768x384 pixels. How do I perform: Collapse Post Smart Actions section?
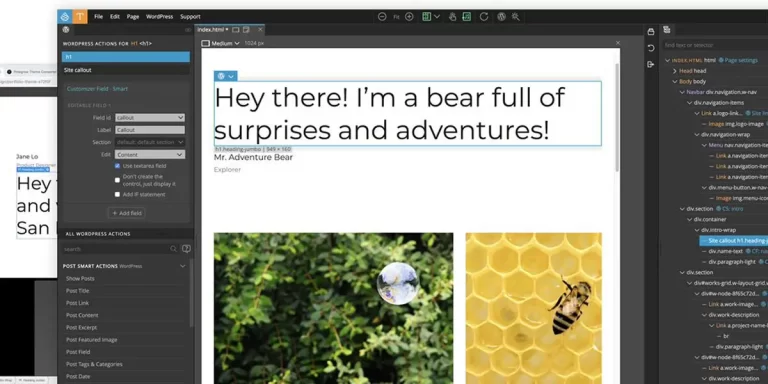[183, 266]
